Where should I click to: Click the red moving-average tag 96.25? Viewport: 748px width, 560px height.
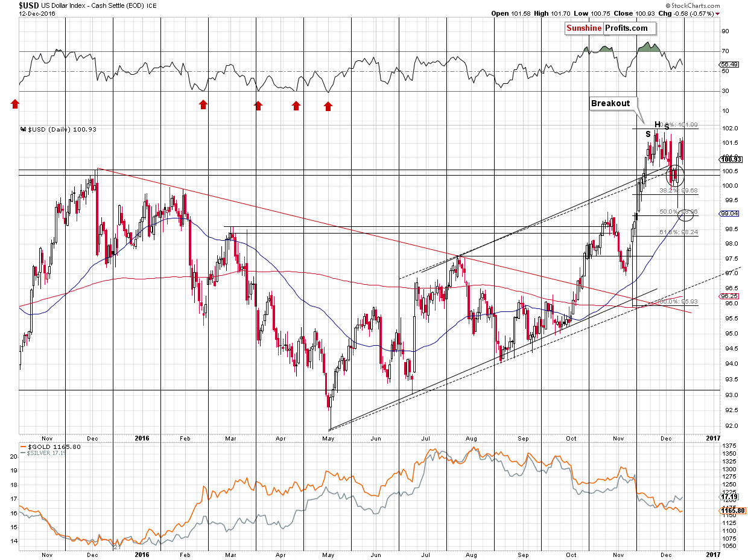click(729, 296)
